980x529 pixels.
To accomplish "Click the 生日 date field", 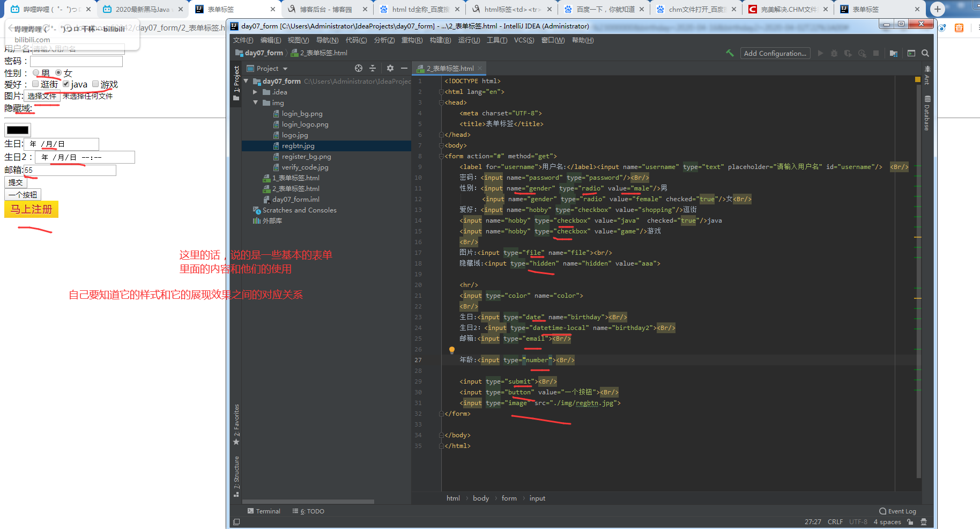I will [x=61, y=144].
